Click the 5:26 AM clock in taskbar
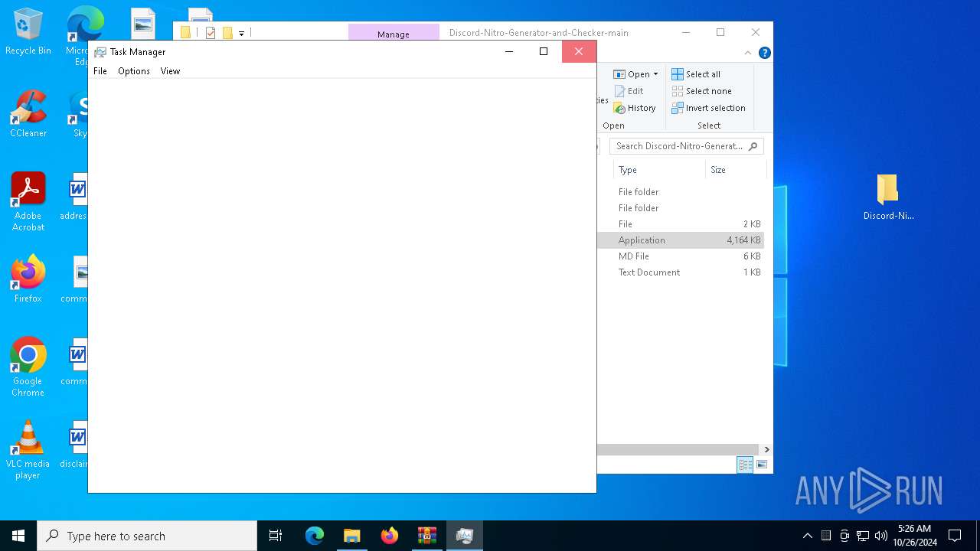The image size is (980, 551). 914,536
